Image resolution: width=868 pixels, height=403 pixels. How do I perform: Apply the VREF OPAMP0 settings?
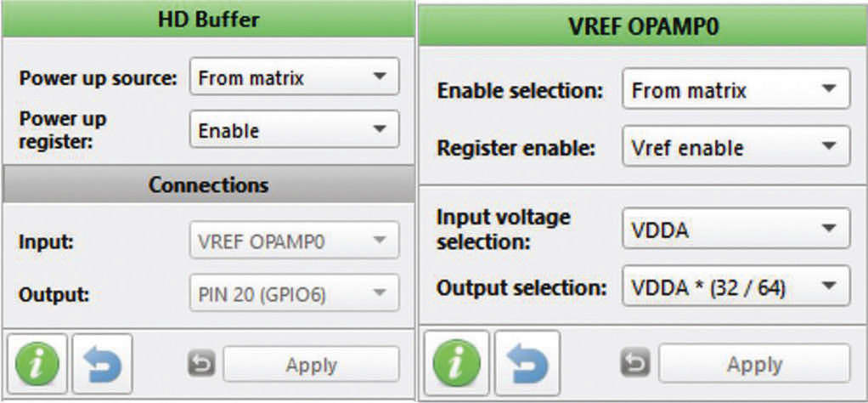754,364
